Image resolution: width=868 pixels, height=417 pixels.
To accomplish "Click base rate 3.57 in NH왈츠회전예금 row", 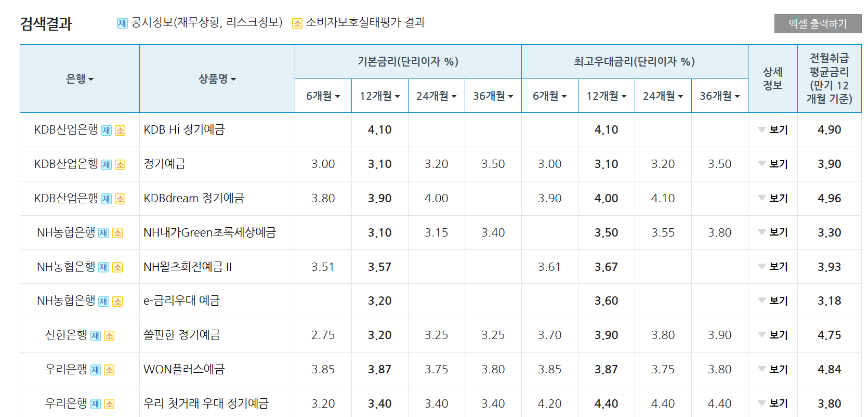I will tap(379, 267).
